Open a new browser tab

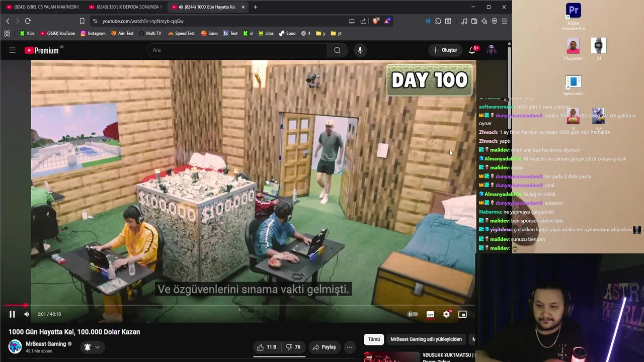(x=256, y=7)
